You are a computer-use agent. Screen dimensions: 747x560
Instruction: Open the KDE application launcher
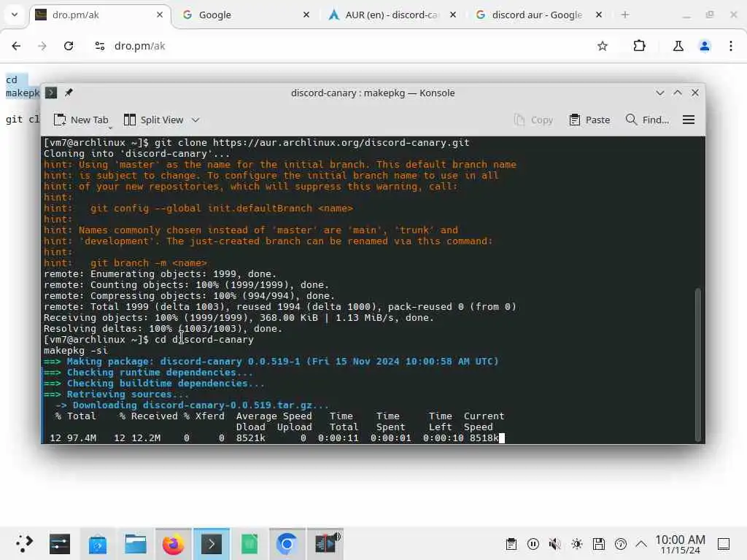tap(23, 544)
